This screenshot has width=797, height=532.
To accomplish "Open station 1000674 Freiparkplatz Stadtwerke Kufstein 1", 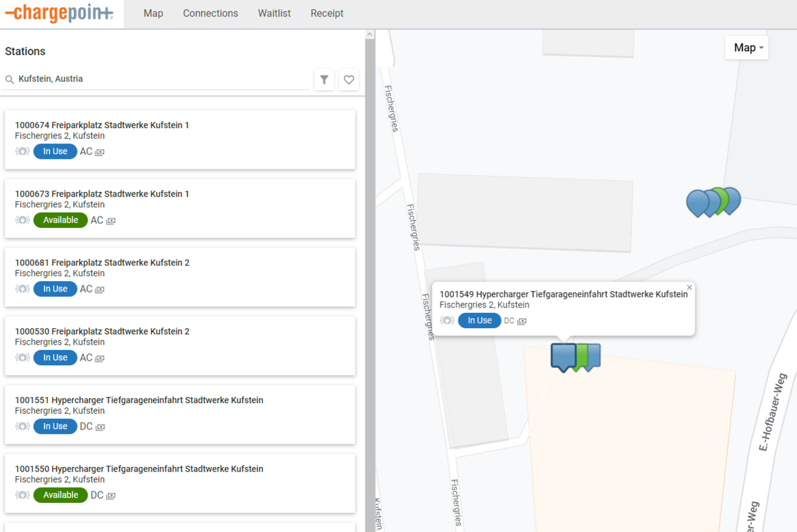I will pyautogui.click(x=180, y=139).
